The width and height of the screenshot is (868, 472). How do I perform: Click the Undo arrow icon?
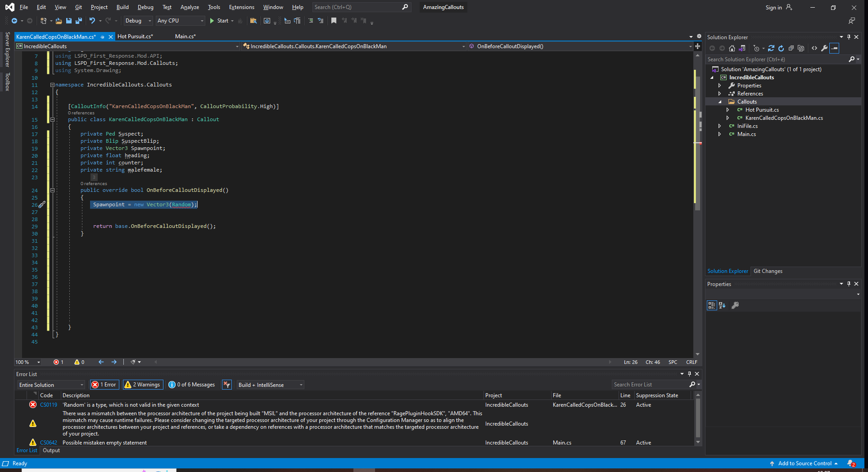point(92,21)
